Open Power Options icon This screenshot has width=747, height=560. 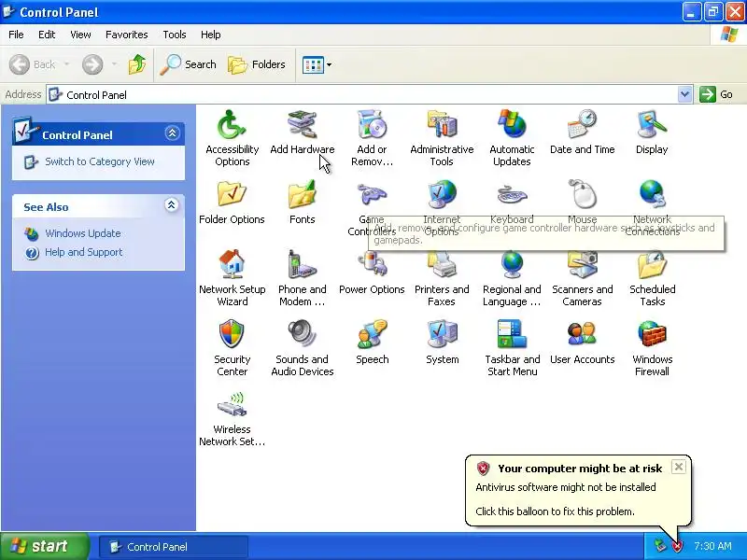point(372,265)
